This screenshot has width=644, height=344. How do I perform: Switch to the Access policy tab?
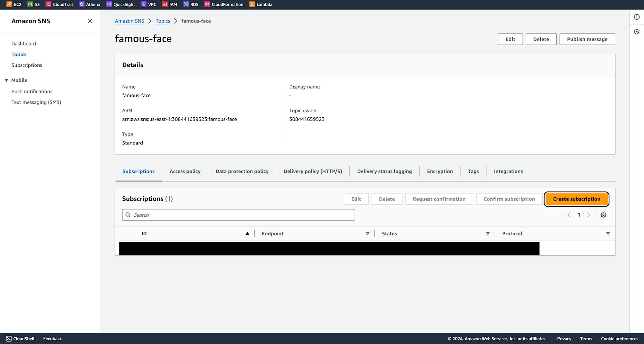click(x=185, y=171)
